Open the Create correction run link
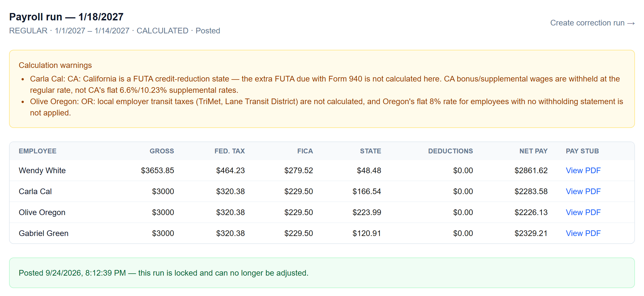The width and height of the screenshot is (644, 296). (x=592, y=23)
